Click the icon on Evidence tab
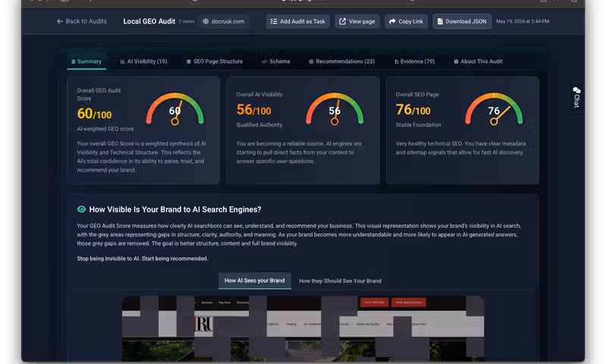The image size is (607, 364). point(396,61)
